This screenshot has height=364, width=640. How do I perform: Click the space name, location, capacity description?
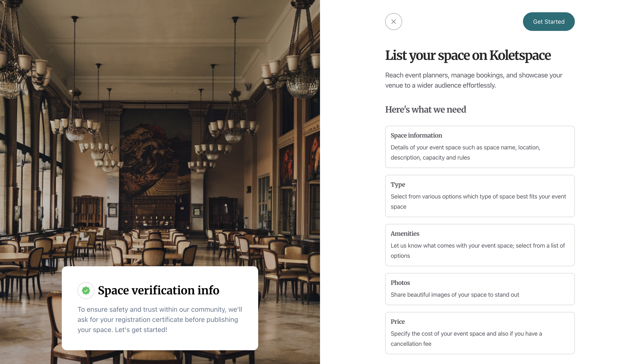pos(465,152)
